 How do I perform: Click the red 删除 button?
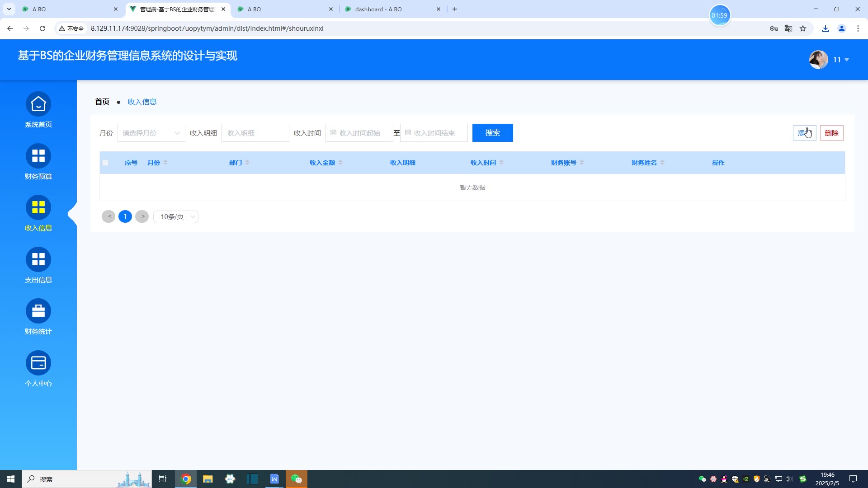[x=831, y=133]
